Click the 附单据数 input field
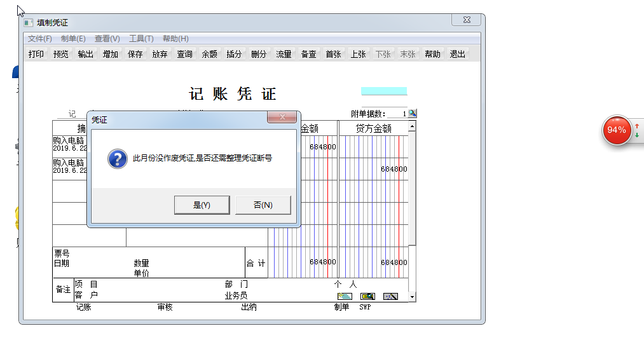The width and height of the screenshot is (644, 359). click(397, 114)
